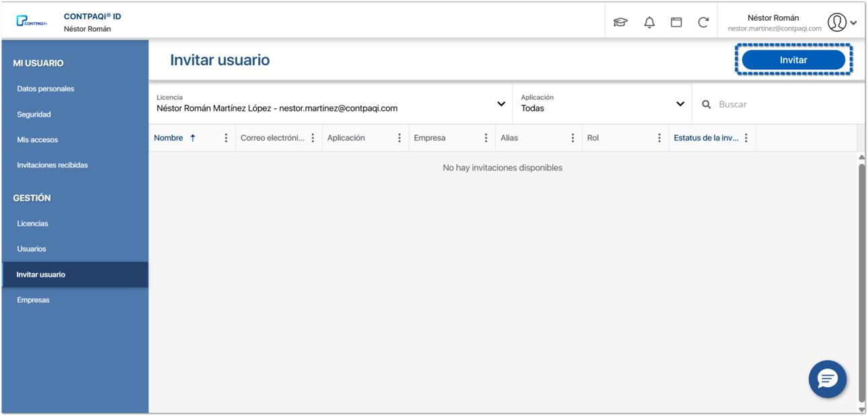
Task: Click the CONTPAQi logo
Action: (x=32, y=22)
